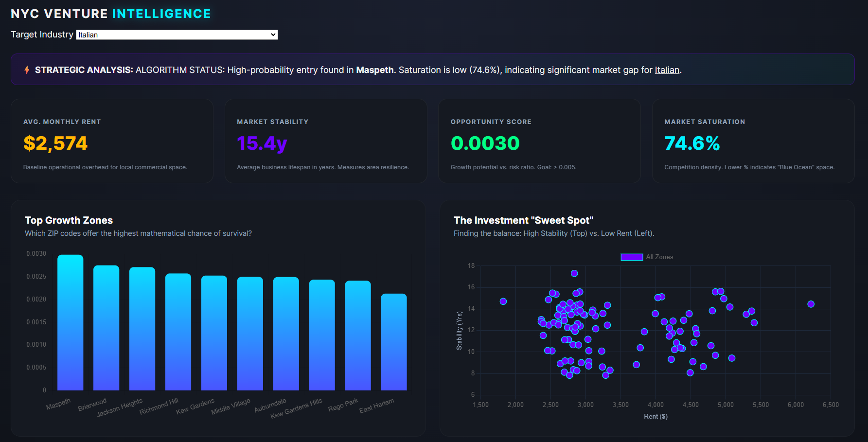
Task: Click the East Harlem bar
Action: click(393, 340)
